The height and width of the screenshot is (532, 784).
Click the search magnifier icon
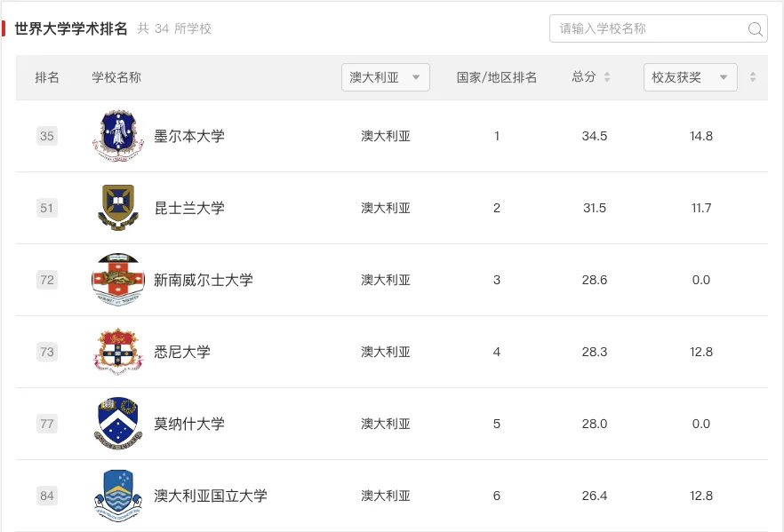pos(755,29)
